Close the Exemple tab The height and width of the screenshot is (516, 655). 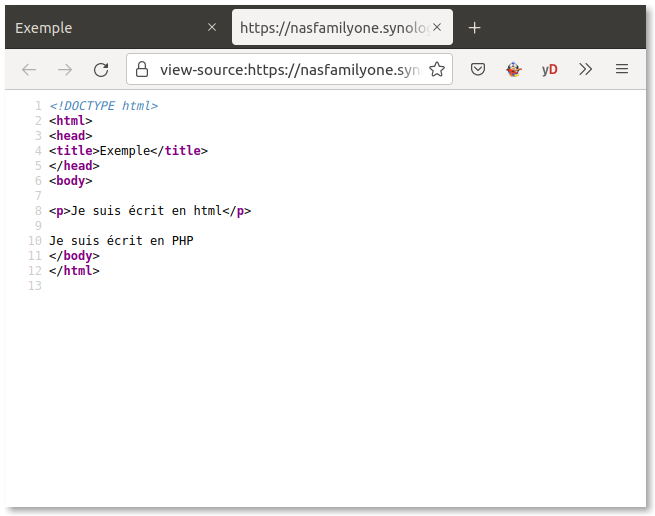pyautogui.click(x=212, y=28)
